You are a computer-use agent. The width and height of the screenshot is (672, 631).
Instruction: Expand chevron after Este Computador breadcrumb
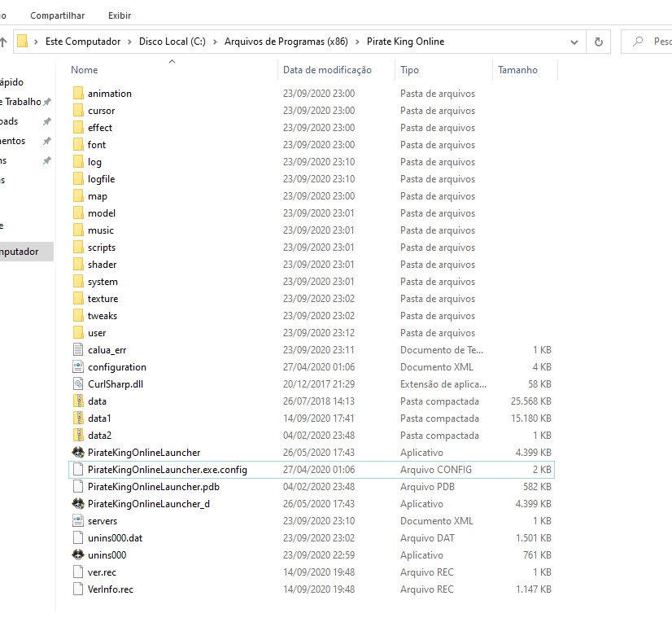129,42
